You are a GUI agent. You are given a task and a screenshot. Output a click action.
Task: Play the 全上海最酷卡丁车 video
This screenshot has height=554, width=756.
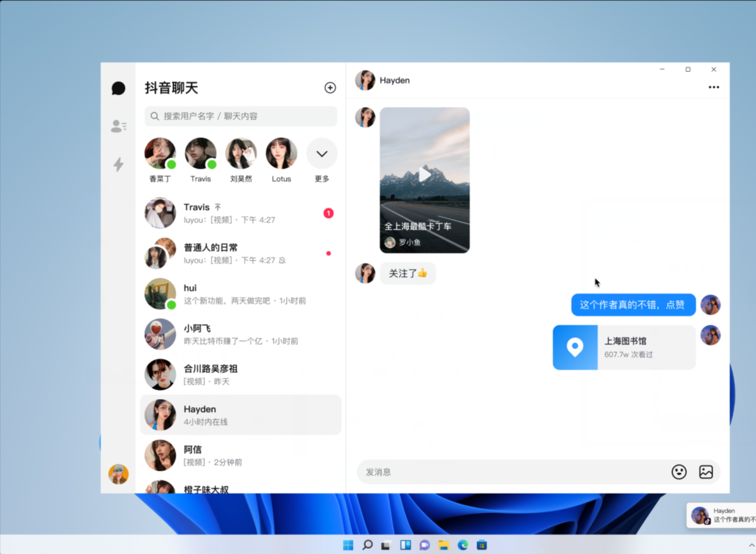pyautogui.click(x=424, y=174)
